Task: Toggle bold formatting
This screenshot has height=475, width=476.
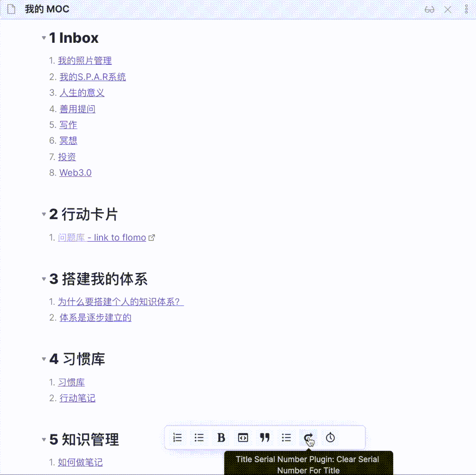Action: [x=221, y=438]
